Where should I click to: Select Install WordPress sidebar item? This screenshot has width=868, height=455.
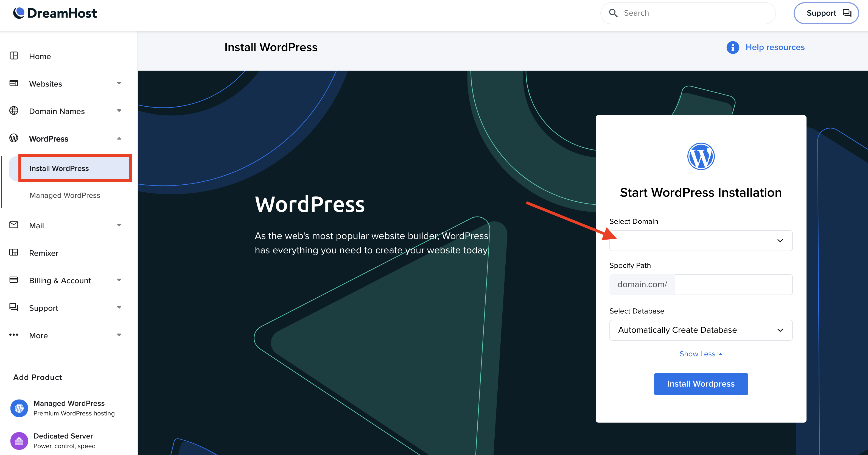pyautogui.click(x=59, y=168)
